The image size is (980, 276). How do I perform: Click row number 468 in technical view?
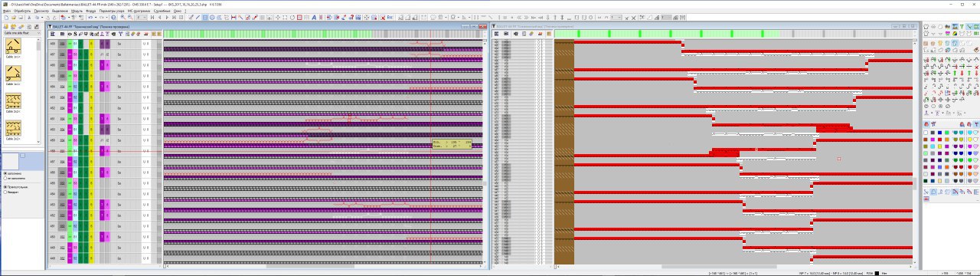click(52, 44)
